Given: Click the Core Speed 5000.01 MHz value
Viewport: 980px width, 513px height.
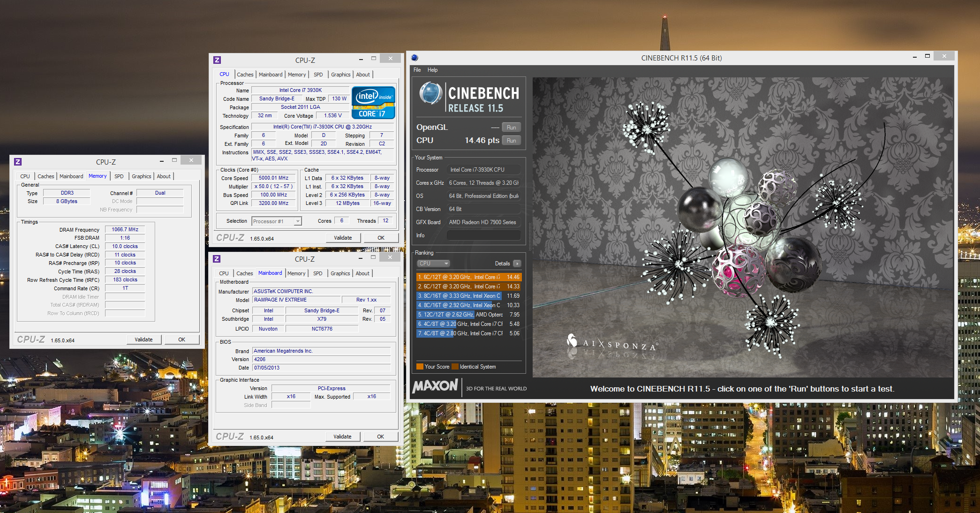Looking at the screenshot, I should pos(273,178).
